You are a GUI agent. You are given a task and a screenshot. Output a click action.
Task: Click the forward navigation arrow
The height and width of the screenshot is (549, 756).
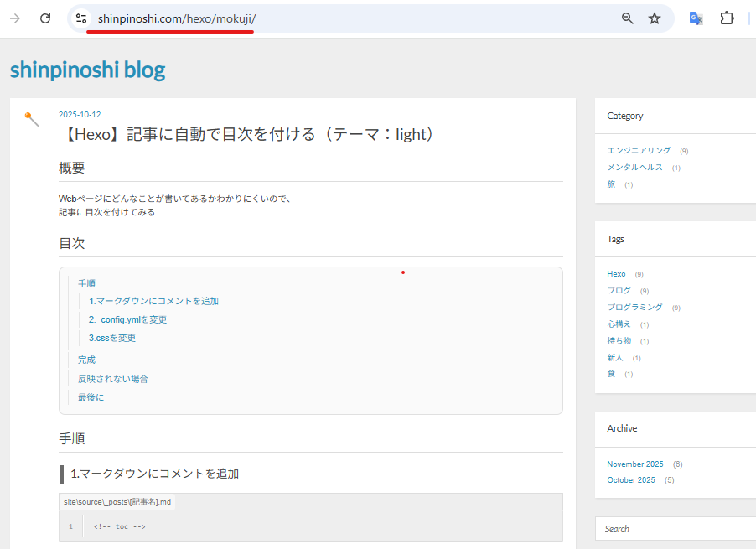[15, 18]
